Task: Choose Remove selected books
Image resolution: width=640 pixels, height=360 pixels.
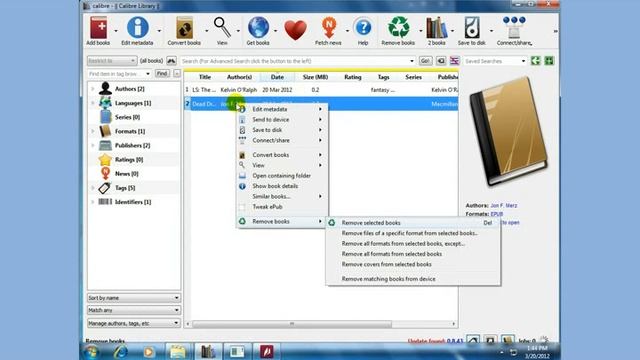Action: pos(413,223)
